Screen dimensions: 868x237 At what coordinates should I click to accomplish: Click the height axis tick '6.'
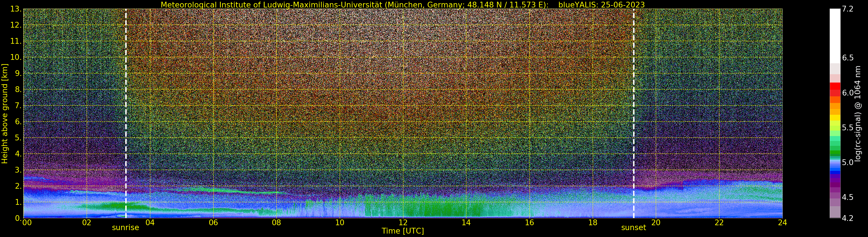18,122
